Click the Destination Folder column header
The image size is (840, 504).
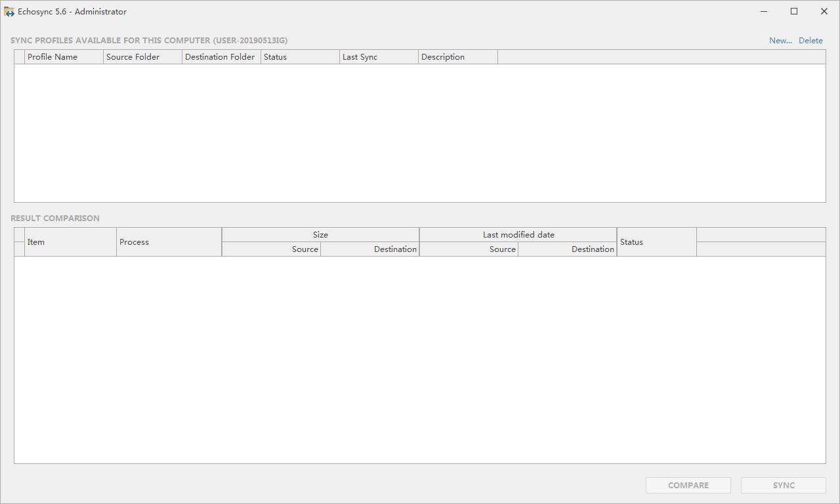(221, 57)
